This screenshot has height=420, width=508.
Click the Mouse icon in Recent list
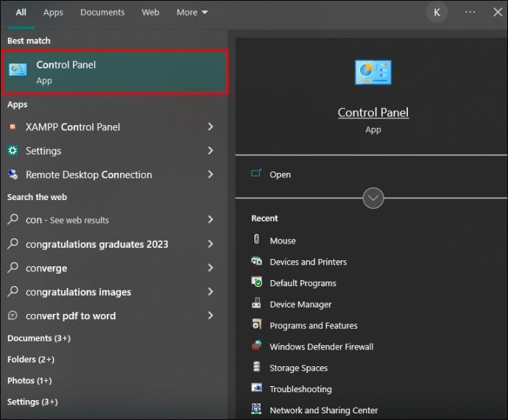(x=256, y=240)
